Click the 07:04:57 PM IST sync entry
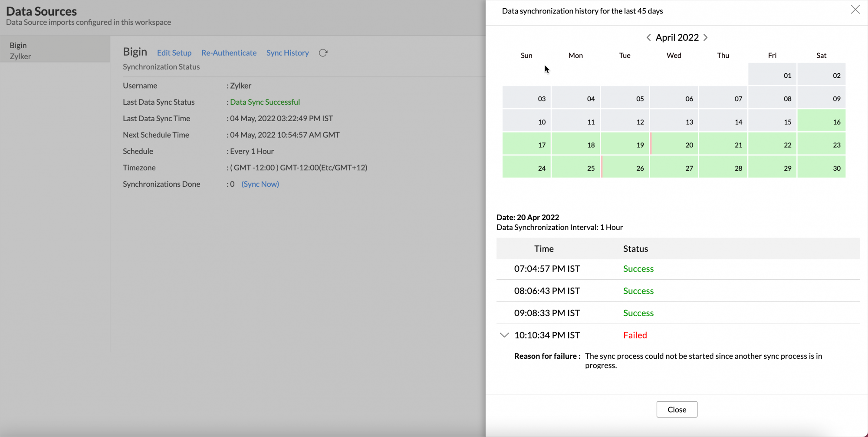Viewport: 868px width, 437px height. tap(678, 268)
